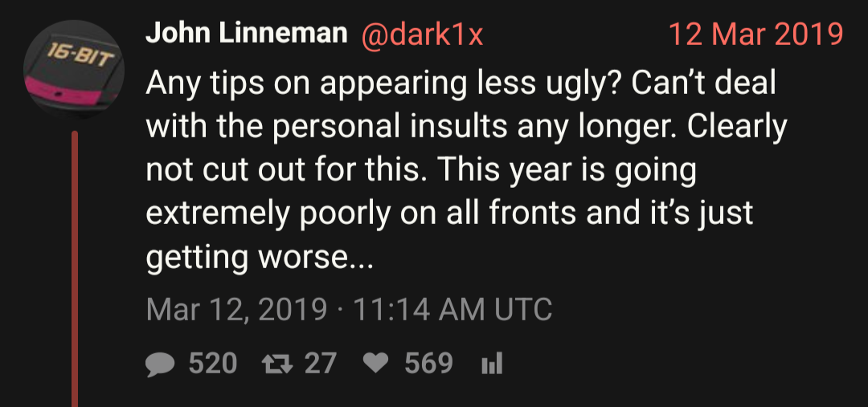This screenshot has width=868, height=407.
Task: Click the @dark1x handle
Action: coord(423,35)
